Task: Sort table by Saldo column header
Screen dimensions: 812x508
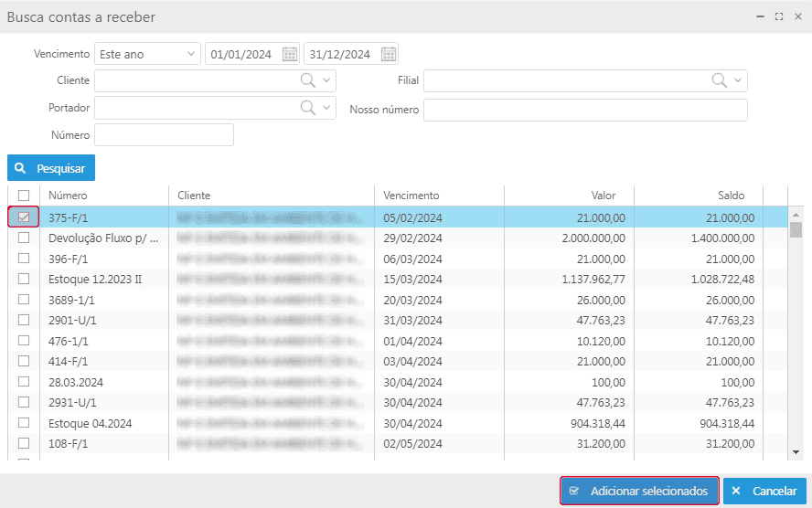Action: (731, 196)
